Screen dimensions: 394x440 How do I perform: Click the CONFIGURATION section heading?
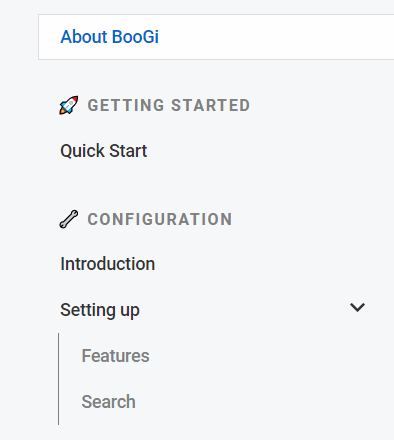[x=160, y=219]
